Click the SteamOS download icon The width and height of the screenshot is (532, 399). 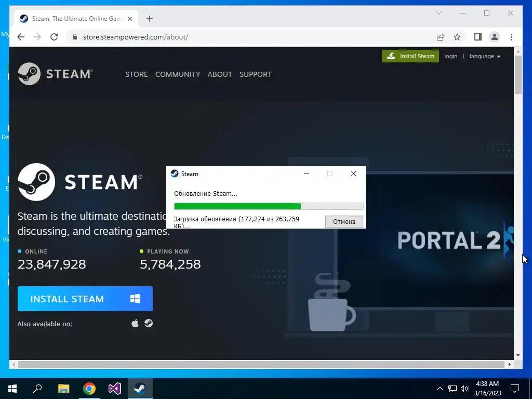[149, 323]
